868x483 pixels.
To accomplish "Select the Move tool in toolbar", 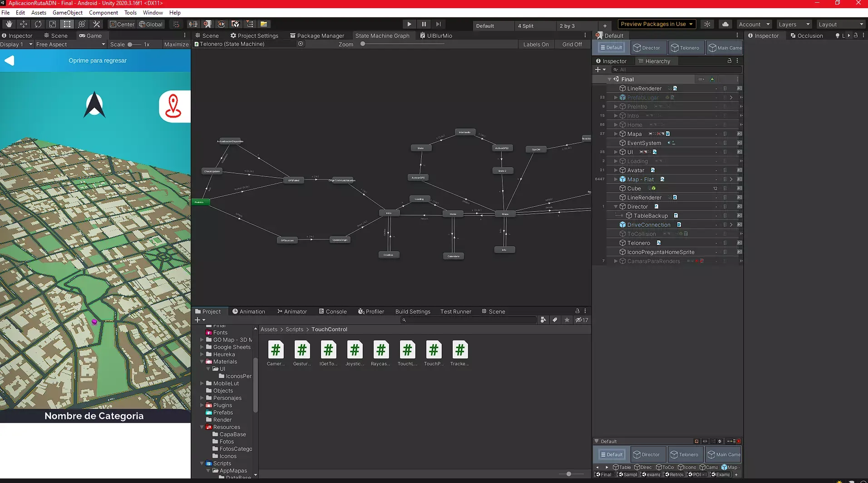I will pyautogui.click(x=24, y=24).
